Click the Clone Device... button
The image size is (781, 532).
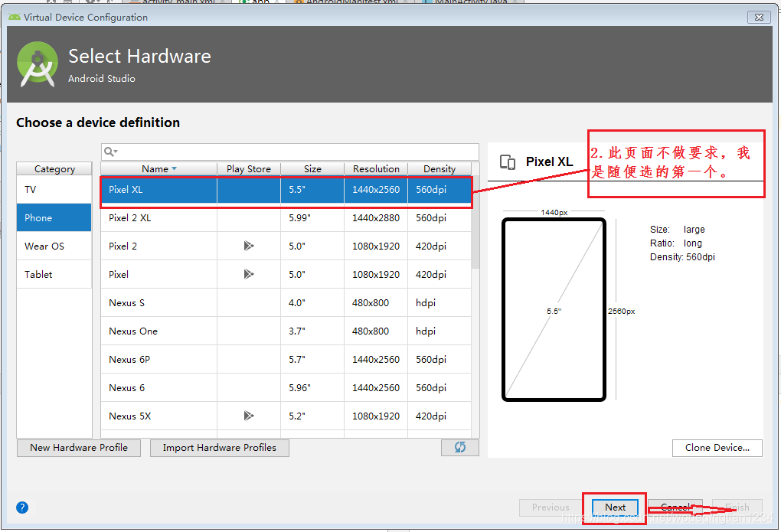point(717,448)
